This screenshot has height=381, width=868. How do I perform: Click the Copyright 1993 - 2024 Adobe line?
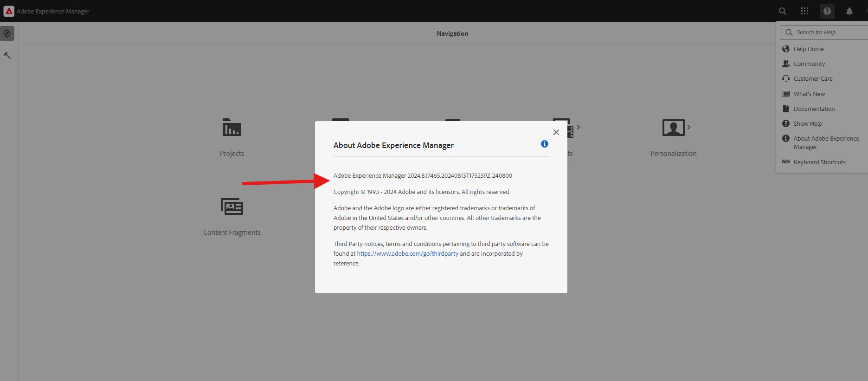tap(422, 192)
